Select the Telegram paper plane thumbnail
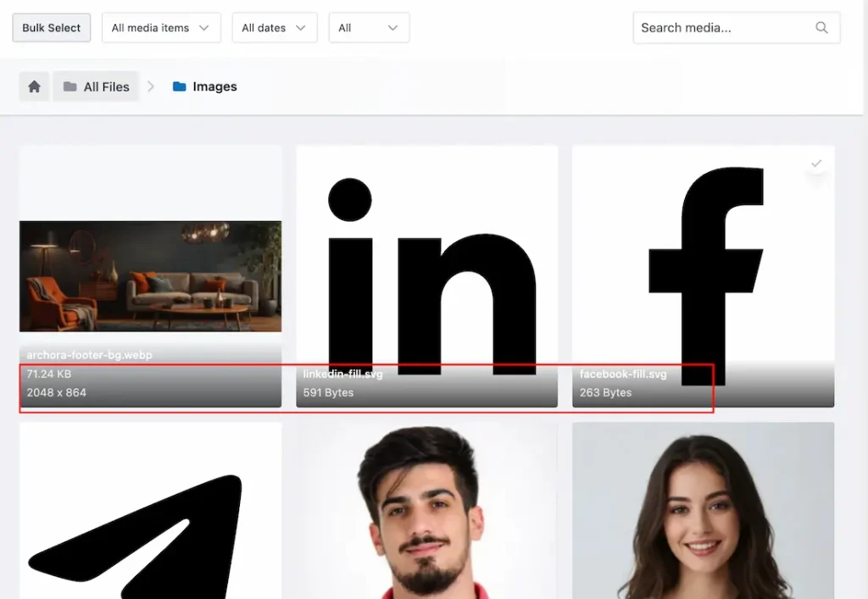 pyautogui.click(x=151, y=511)
